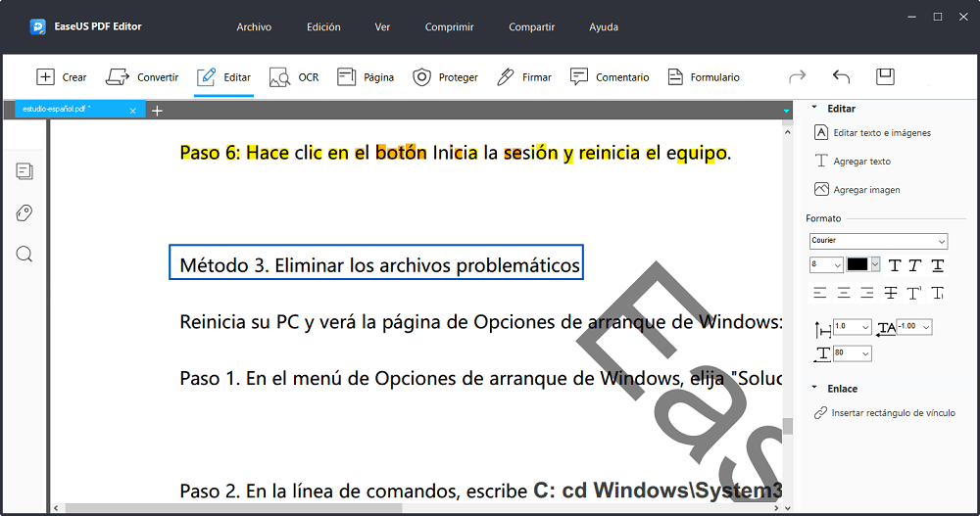Open the line spacing 1.0 dropdown
Image resolution: width=980 pixels, height=516 pixels.
[853, 327]
